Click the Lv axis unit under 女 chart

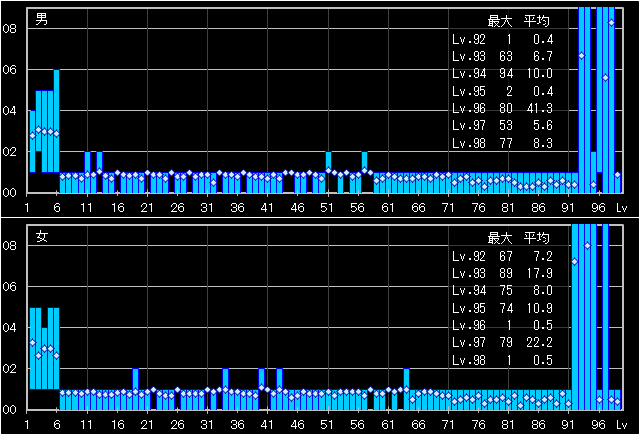click(x=622, y=425)
